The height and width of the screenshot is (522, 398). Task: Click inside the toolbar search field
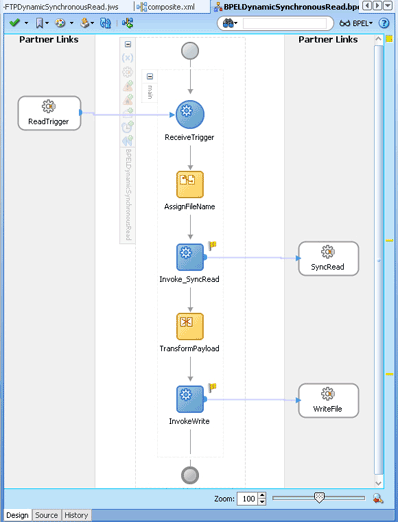(285, 23)
